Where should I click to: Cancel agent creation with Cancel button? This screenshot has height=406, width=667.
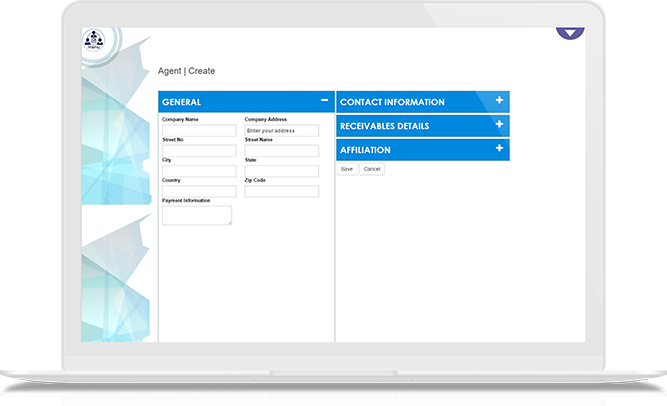click(372, 169)
